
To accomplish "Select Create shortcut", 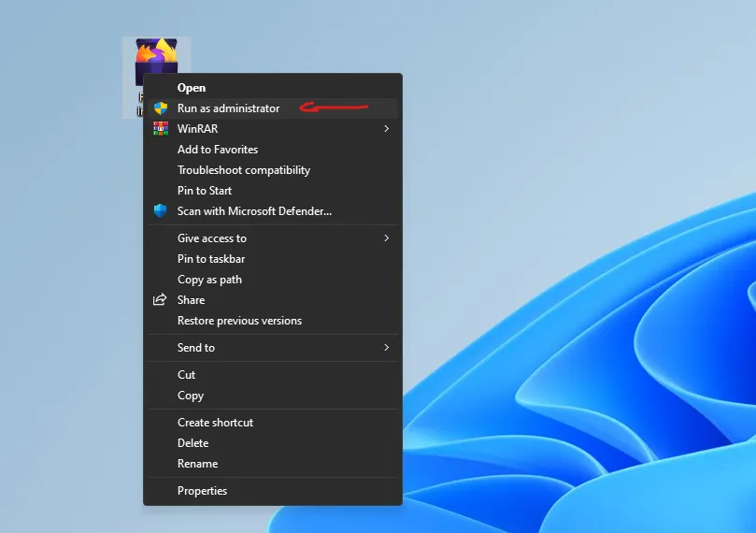I will click(x=215, y=423).
